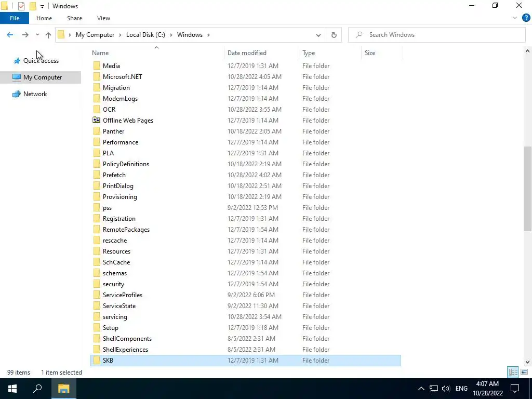Select the ServiceProfiles folder icon
Image resolution: width=532 pixels, height=399 pixels.
[x=97, y=295]
